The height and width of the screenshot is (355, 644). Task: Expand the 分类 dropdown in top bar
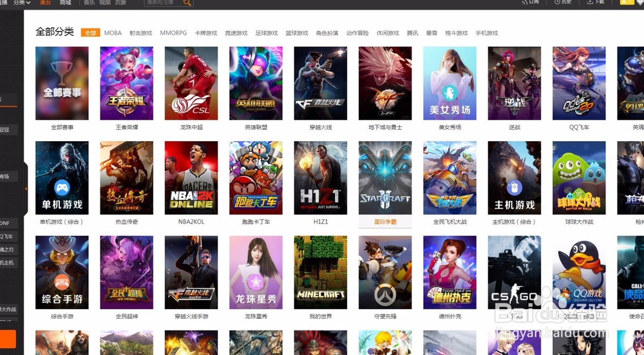click(x=22, y=3)
